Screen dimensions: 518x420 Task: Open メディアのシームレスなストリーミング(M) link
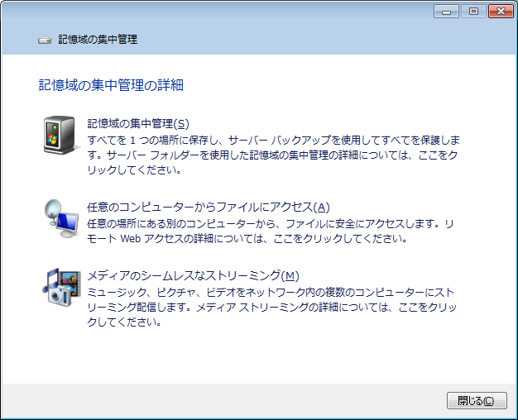tap(194, 275)
